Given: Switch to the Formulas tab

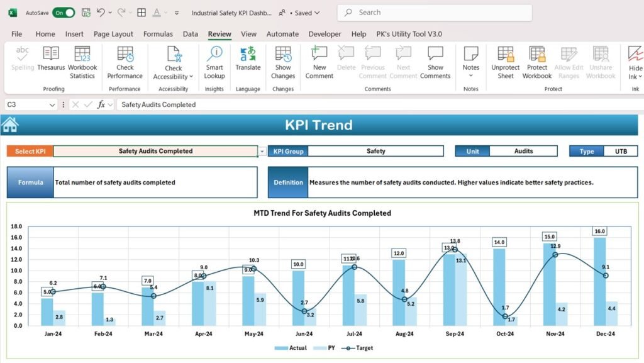Looking at the screenshot, I should click(x=158, y=34).
